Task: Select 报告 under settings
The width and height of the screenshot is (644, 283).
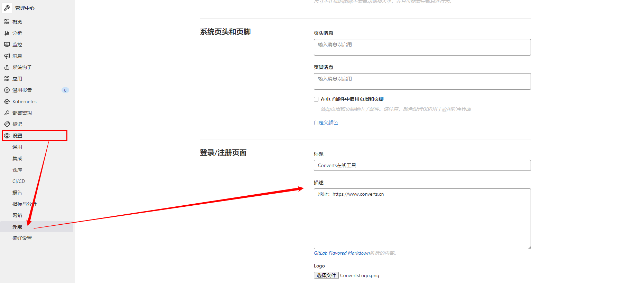Action: (x=17, y=193)
